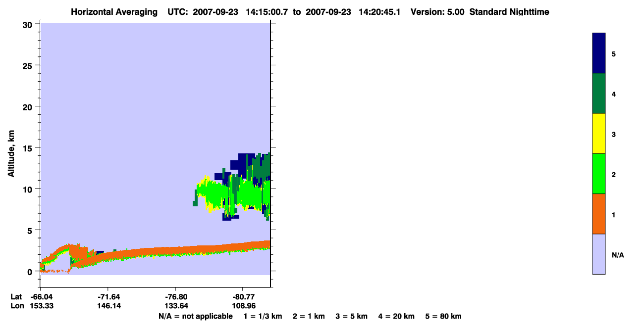Click the end time '14:20:45.1' in title

pos(380,12)
